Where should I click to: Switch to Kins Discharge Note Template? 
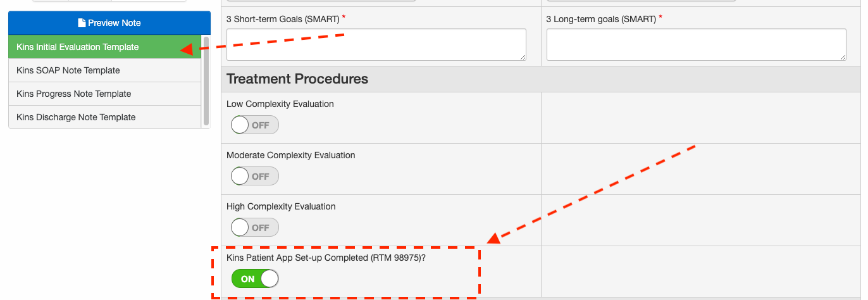point(76,117)
